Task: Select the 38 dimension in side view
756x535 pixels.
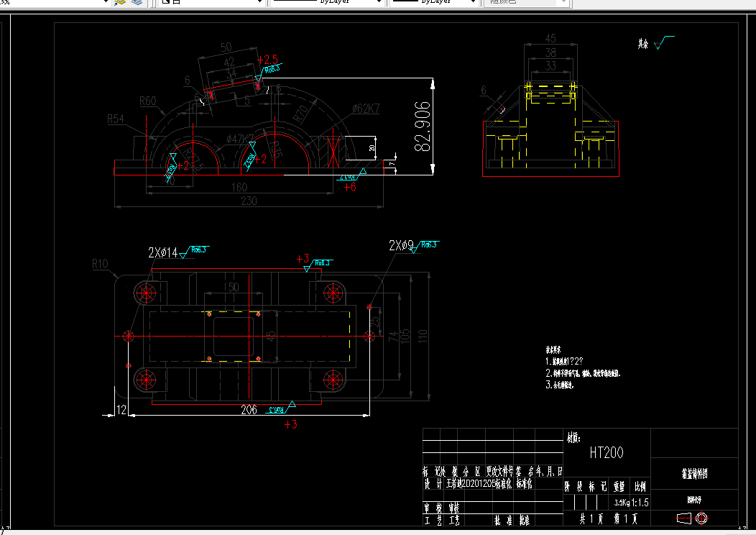Action: tap(550, 52)
